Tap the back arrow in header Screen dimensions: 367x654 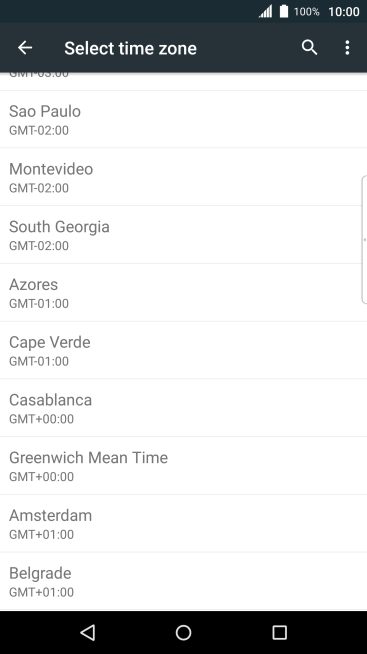tap(25, 48)
